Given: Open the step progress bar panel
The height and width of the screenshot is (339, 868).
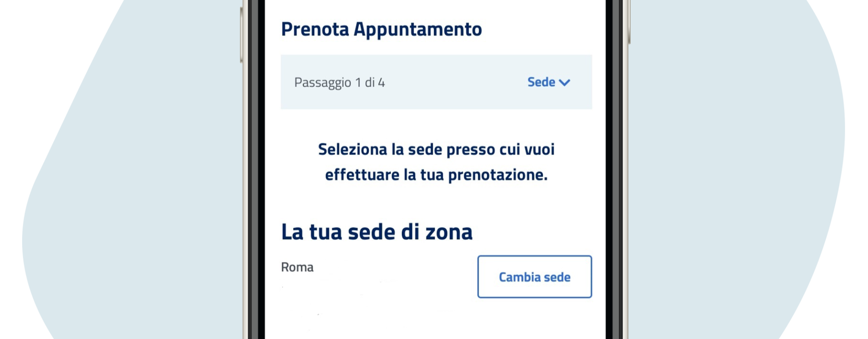Looking at the screenshot, I should click(x=436, y=82).
